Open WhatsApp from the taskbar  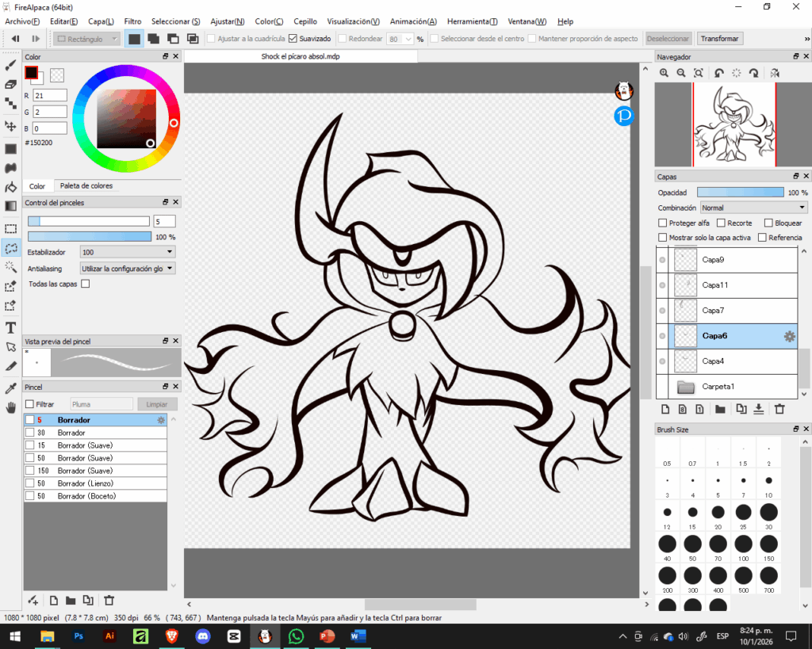pyautogui.click(x=296, y=636)
